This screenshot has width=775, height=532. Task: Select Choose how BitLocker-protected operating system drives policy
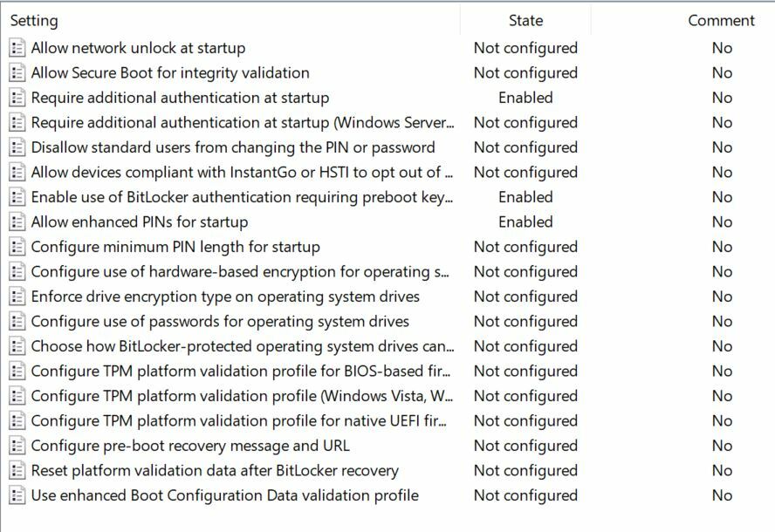[x=242, y=346]
